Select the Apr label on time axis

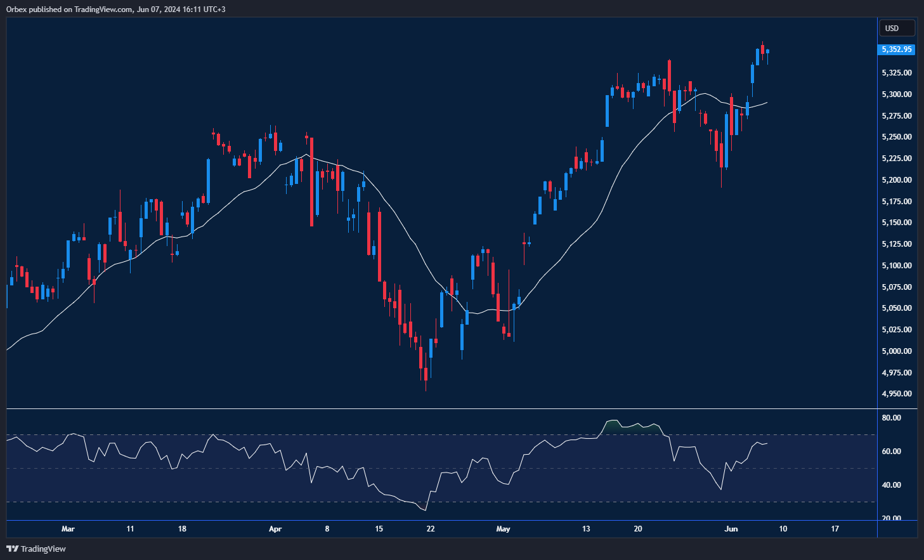[275, 529]
